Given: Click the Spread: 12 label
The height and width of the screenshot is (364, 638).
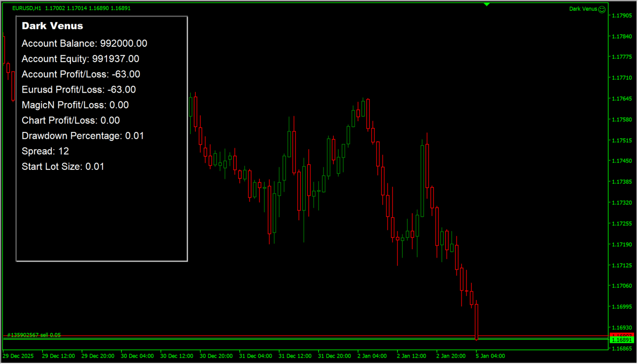Looking at the screenshot, I should click(x=45, y=151).
